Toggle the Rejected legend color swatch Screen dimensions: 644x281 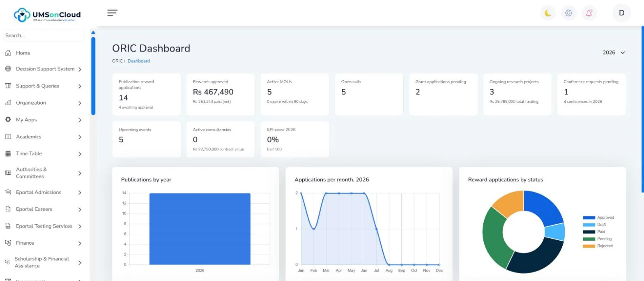(589, 246)
